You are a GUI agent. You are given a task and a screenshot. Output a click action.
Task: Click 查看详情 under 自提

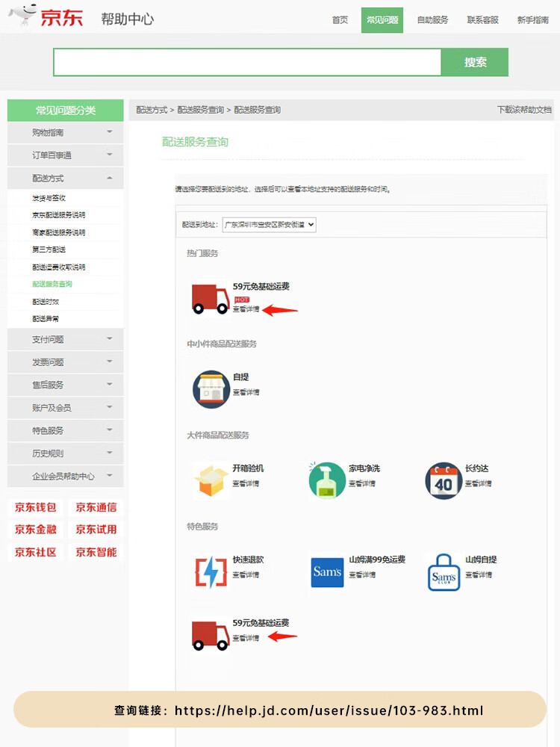(246, 392)
